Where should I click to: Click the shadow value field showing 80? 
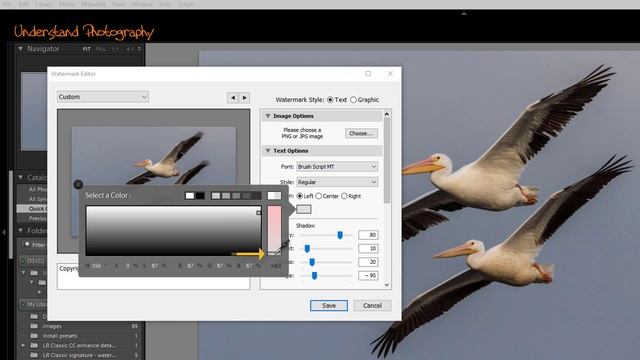coord(368,235)
